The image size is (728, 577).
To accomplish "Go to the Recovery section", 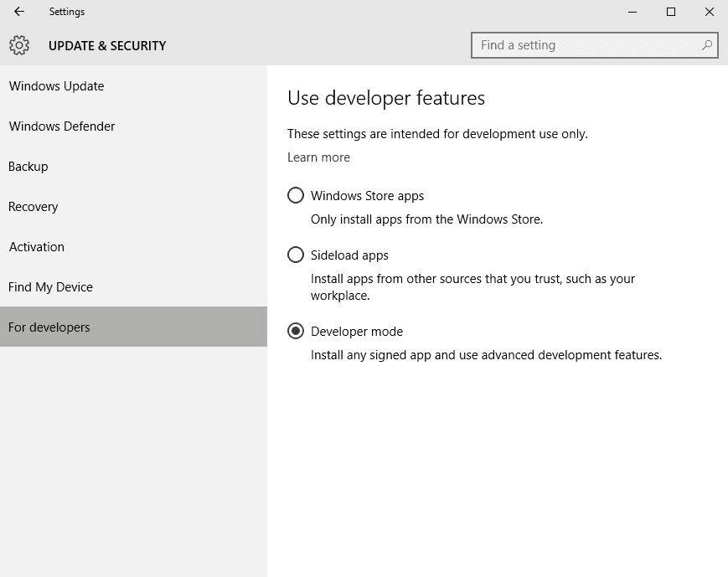I will [34, 207].
